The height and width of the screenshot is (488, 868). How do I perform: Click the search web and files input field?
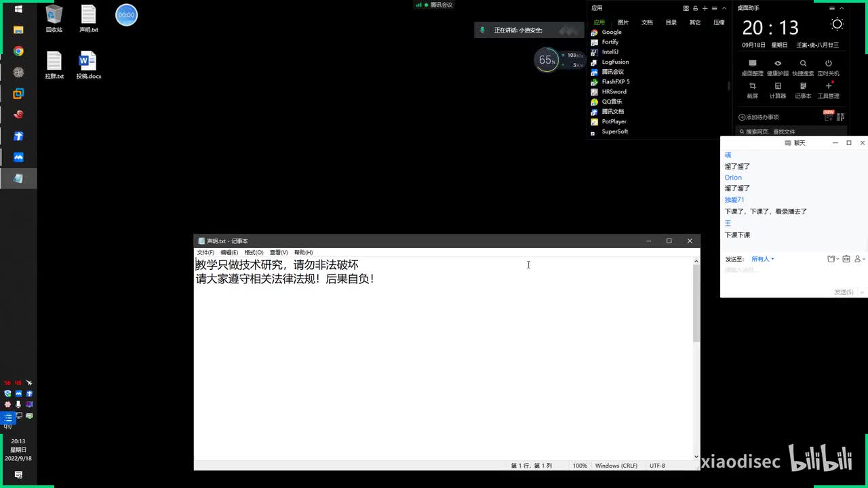click(x=792, y=131)
